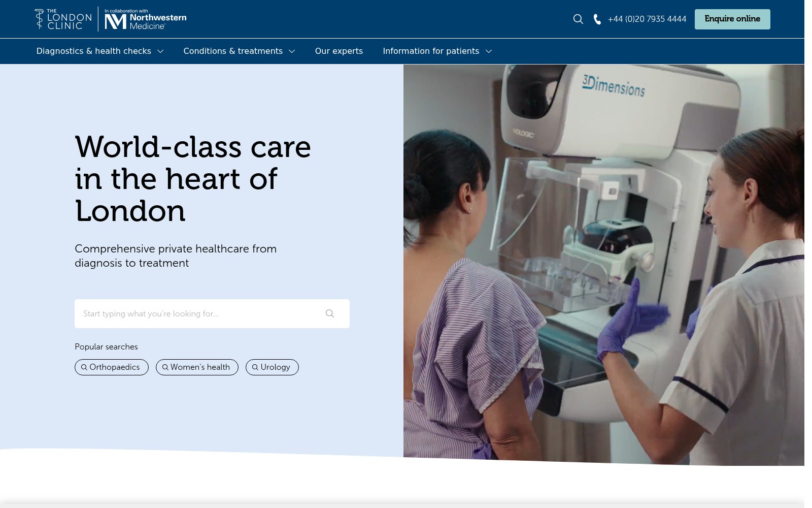Image resolution: width=812 pixels, height=508 pixels.
Task: Call the +44 (0)20 7935 4444 number link
Action: (647, 19)
